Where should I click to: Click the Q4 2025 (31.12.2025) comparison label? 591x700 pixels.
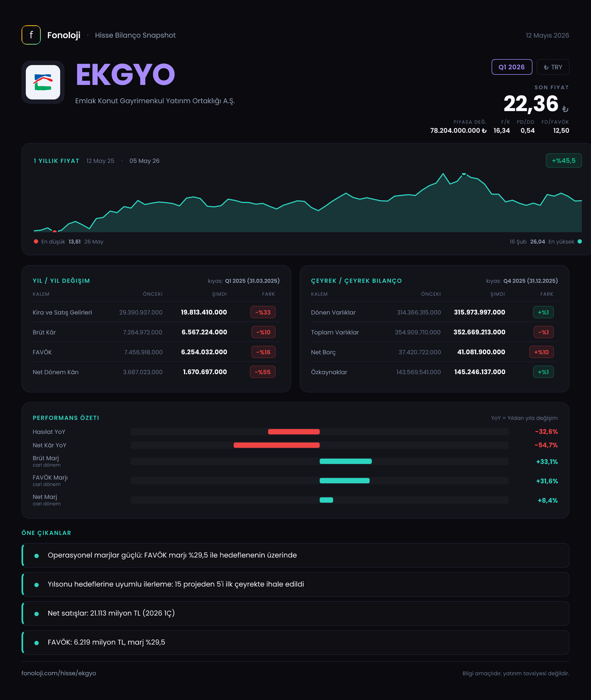tap(531, 281)
